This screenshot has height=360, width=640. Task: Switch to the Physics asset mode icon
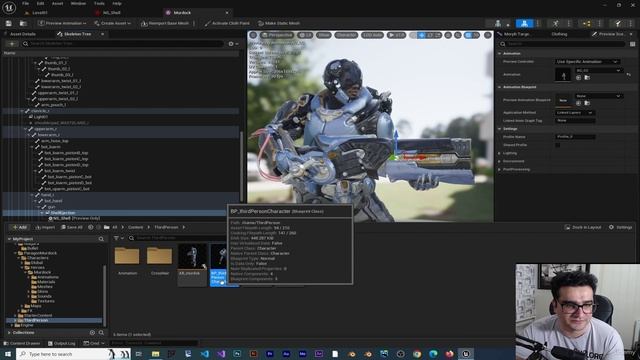click(618, 23)
